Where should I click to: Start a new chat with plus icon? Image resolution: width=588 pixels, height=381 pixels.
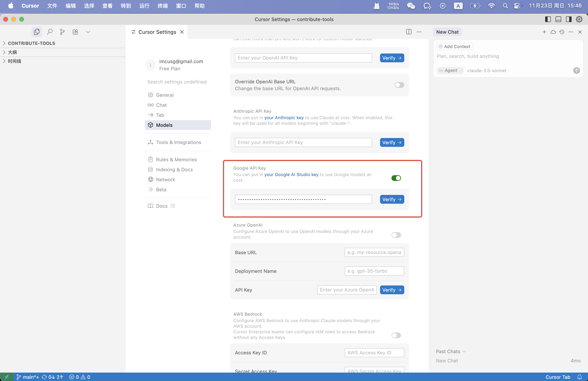tap(544, 32)
